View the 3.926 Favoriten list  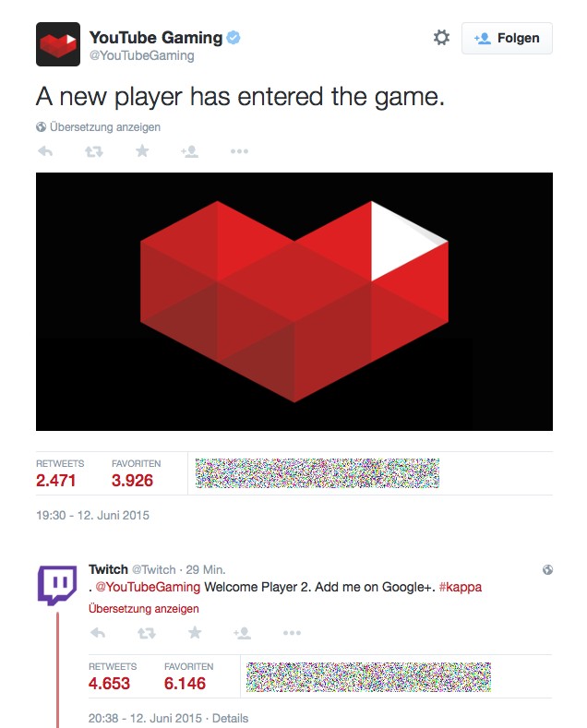pos(132,480)
